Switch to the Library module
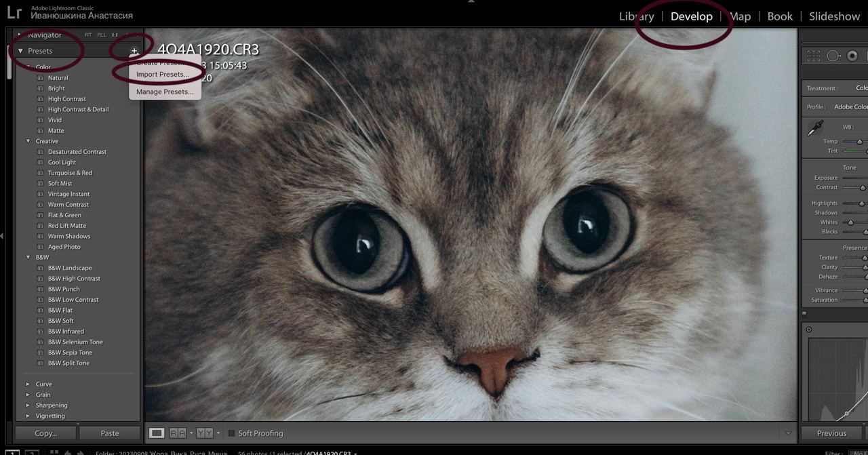This screenshot has width=868, height=455. click(x=636, y=16)
